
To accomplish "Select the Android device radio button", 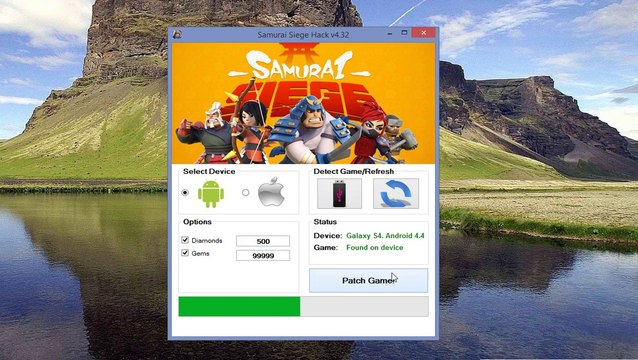I will [185, 192].
